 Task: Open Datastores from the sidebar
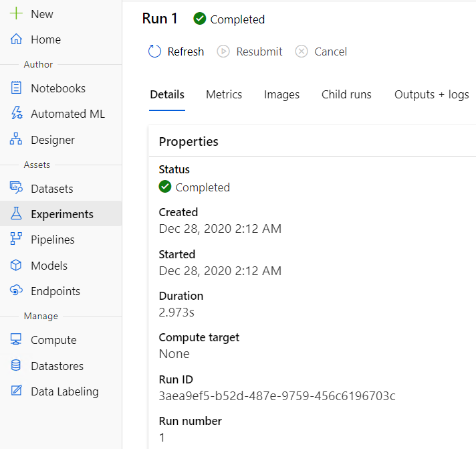point(57,366)
